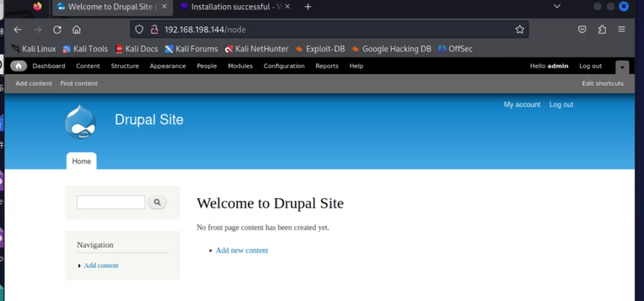Screen dimensions: 644x301
Task: Open the Pocket save icon
Action: tap(582, 30)
